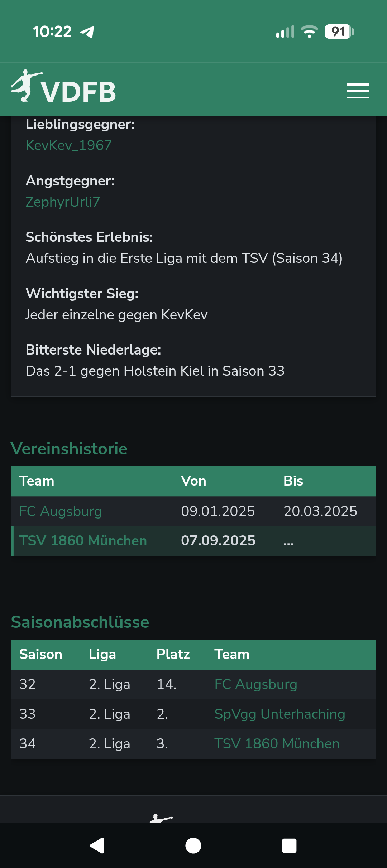The image size is (387, 868).
Task: Open recent apps with square button
Action: pos(289,846)
